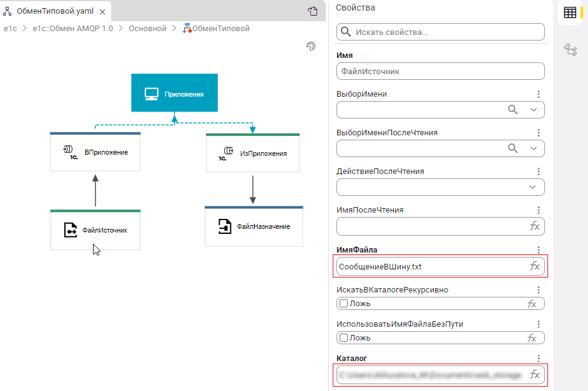
Task: Close the ОбменТиповой.yaml tab
Action: click(x=102, y=12)
